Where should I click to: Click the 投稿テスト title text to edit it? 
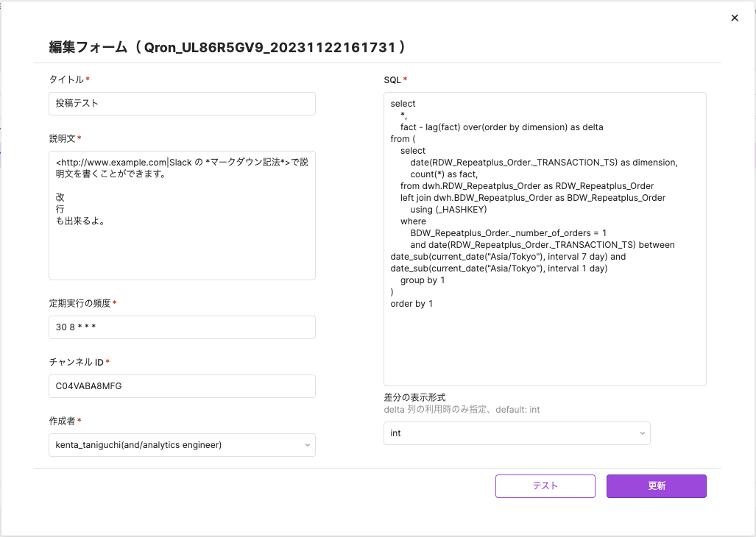[181, 104]
